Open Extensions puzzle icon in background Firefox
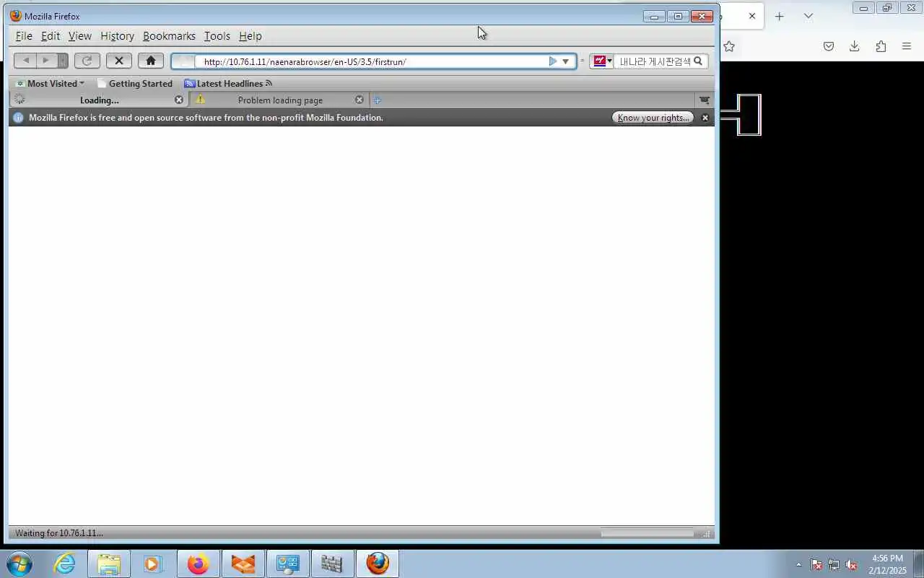 coord(881,46)
